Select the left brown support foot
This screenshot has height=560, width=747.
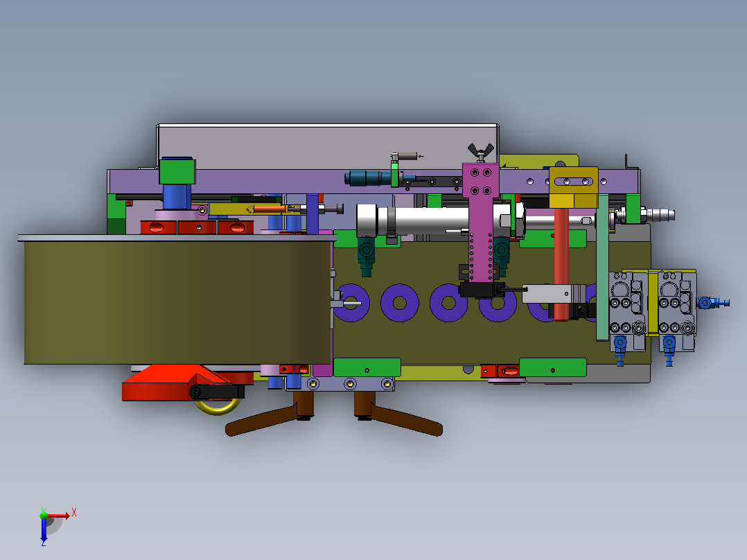coord(270,414)
